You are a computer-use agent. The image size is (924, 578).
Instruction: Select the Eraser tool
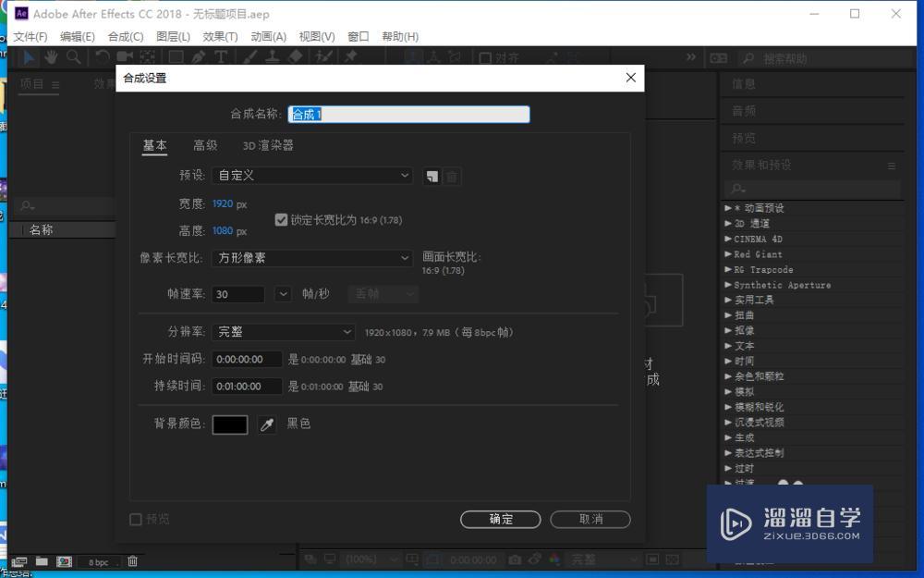click(296, 57)
